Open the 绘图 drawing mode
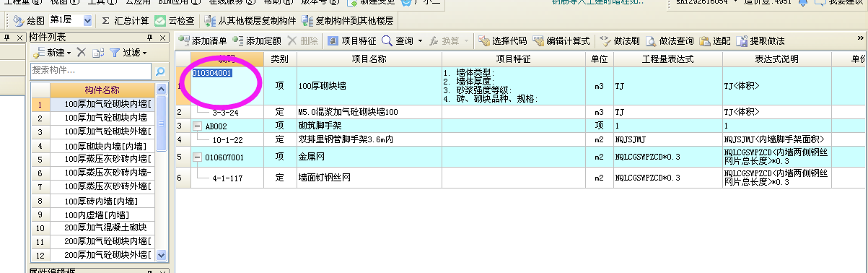The height and width of the screenshot is (273, 868). tap(30, 21)
